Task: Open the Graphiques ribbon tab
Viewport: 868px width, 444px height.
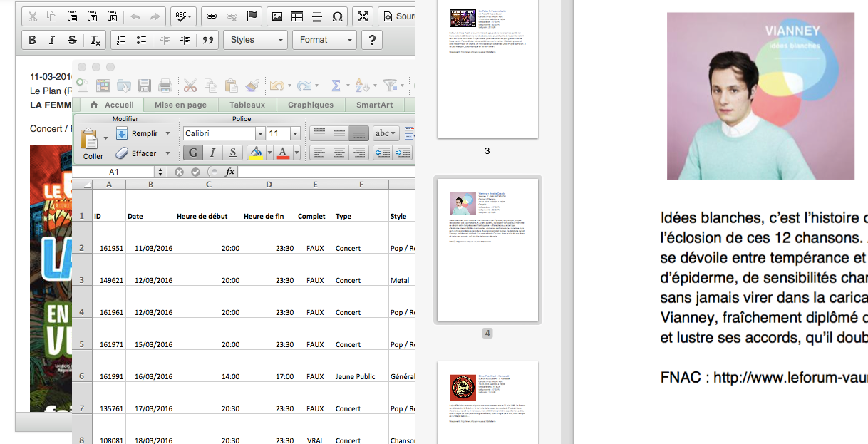Action: (x=311, y=105)
